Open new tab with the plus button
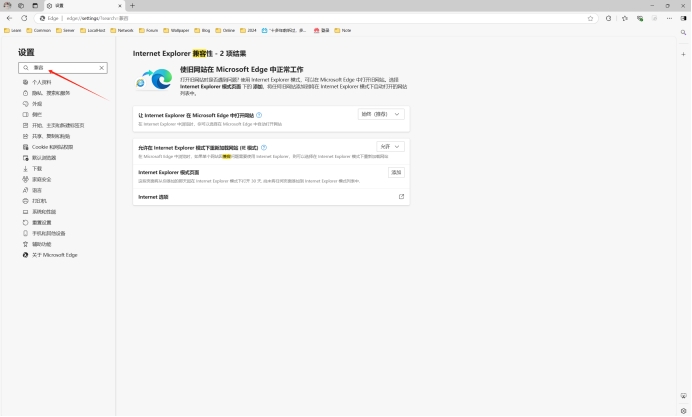Image resolution: width=692 pixels, height=417 pixels. 132,5
